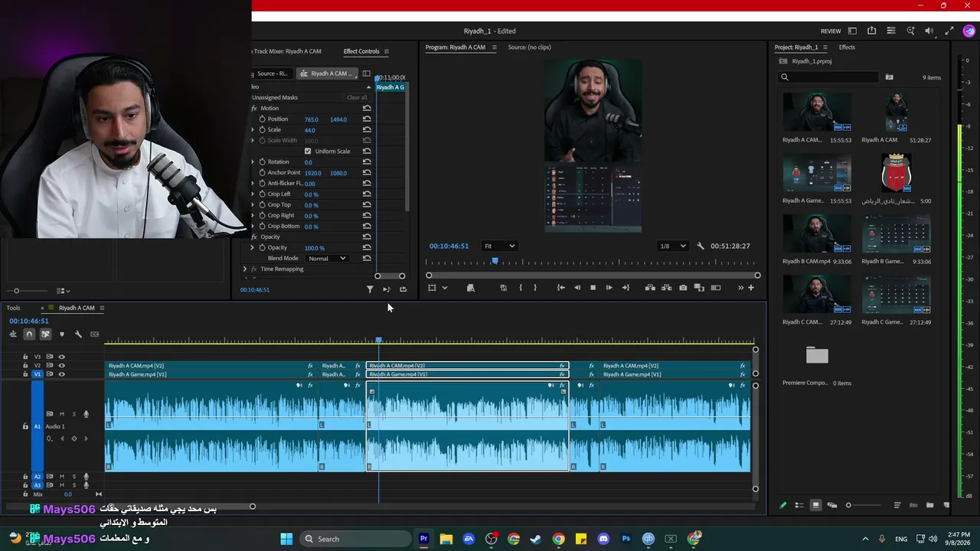The width and height of the screenshot is (980, 551).
Task: Toggle Snap in Timeline magnet icon
Action: [x=29, y=334]
